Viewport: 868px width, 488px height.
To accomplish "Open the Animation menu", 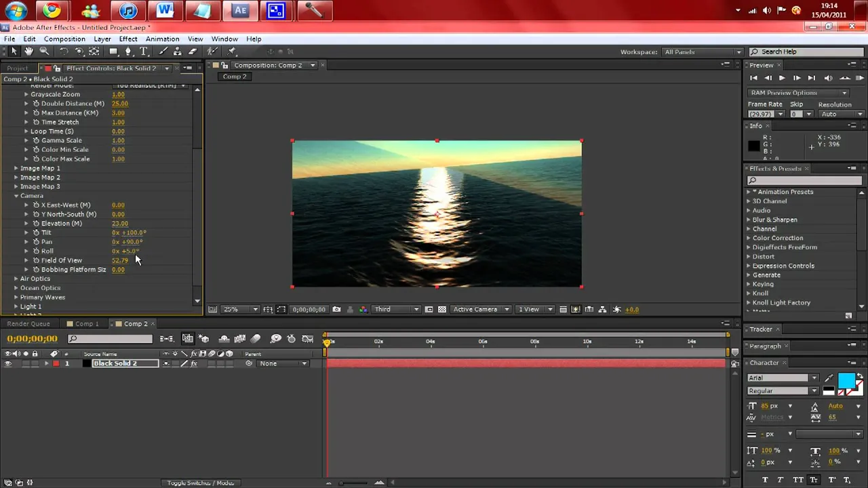I will (162, 39).
